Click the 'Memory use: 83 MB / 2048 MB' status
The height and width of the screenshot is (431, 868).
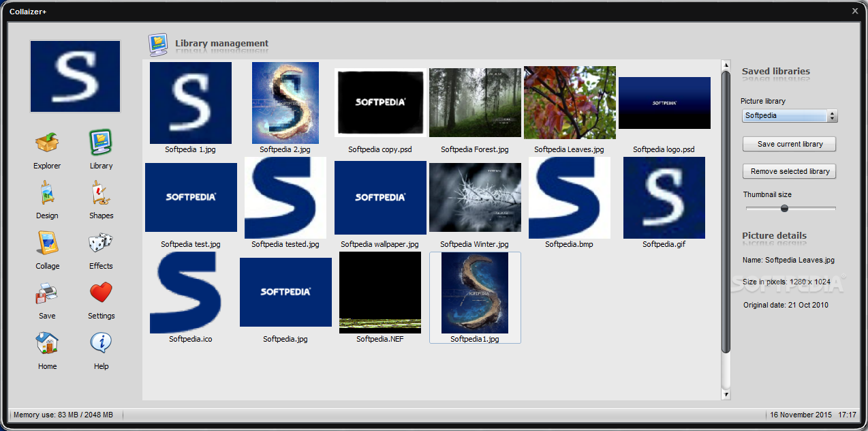[x=63, y=415]
